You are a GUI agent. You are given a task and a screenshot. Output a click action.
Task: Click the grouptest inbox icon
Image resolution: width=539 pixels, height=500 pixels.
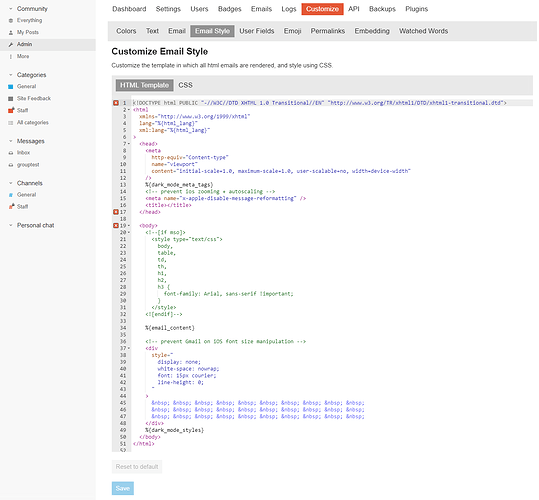pyautogui.click(x=11, y=165)
